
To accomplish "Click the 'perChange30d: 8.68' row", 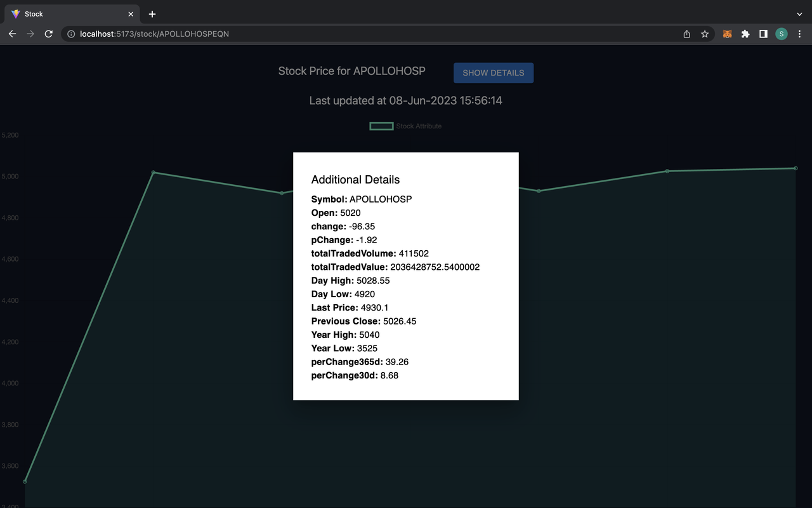I will pyautogui.click(x=355, y=375).
